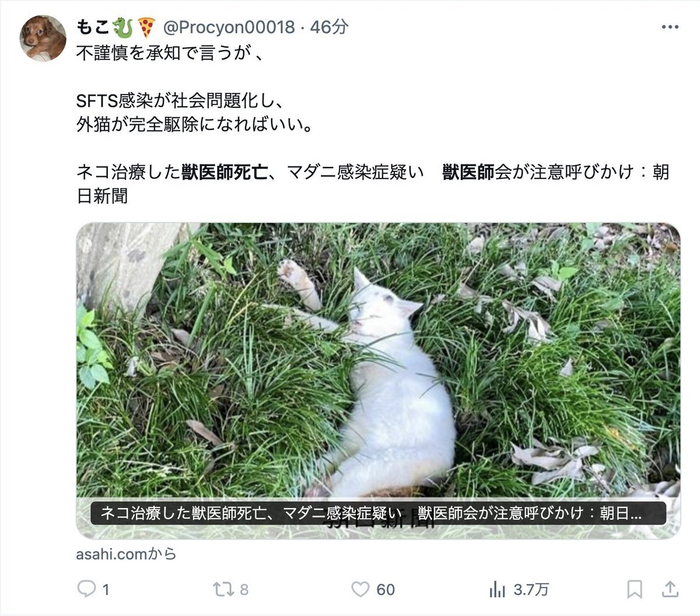Click the retweet count 8
The height and width of the screenshot is (616, 700).
[244, 590]
